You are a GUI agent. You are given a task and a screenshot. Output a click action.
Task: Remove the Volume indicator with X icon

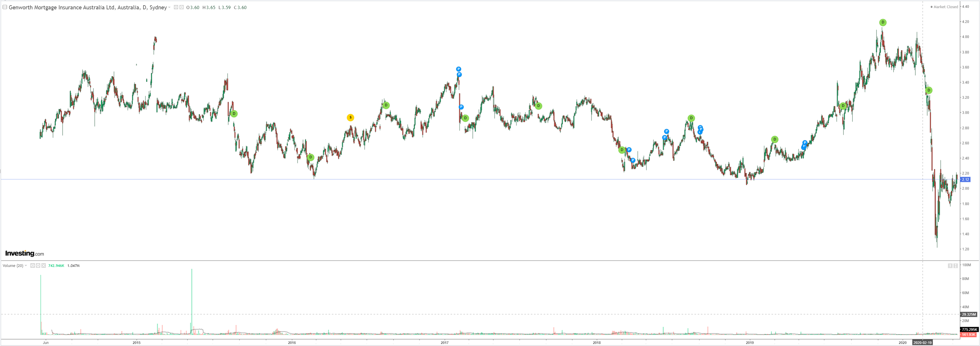(43, 266)
